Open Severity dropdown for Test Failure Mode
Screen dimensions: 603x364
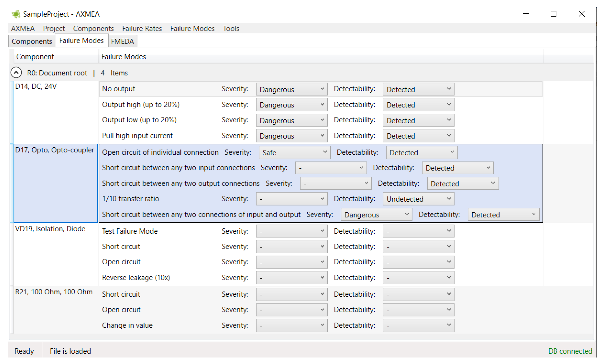pos(291,231)
